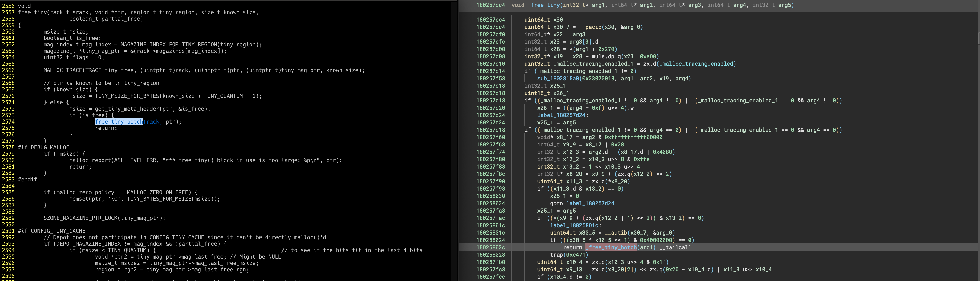Click source line number 2574
Screen dimensions: 980x281
(x=8, y=122)
